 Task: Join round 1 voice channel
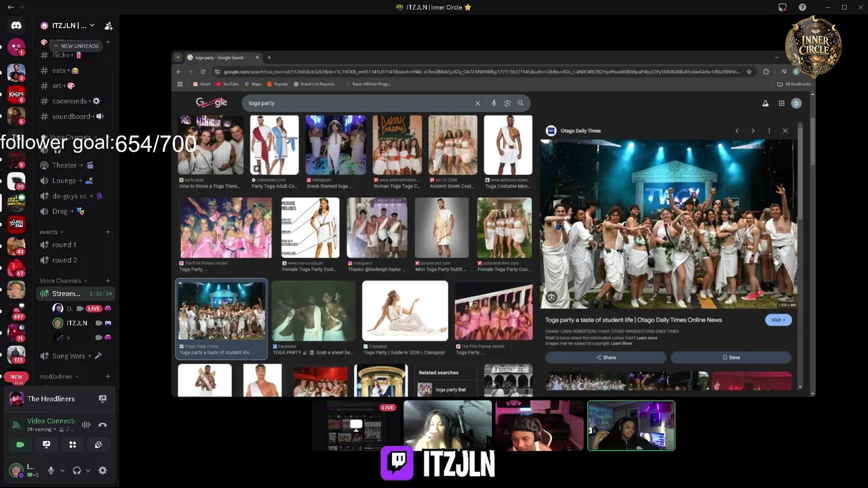pyautogui.click(x=75, y=245)
